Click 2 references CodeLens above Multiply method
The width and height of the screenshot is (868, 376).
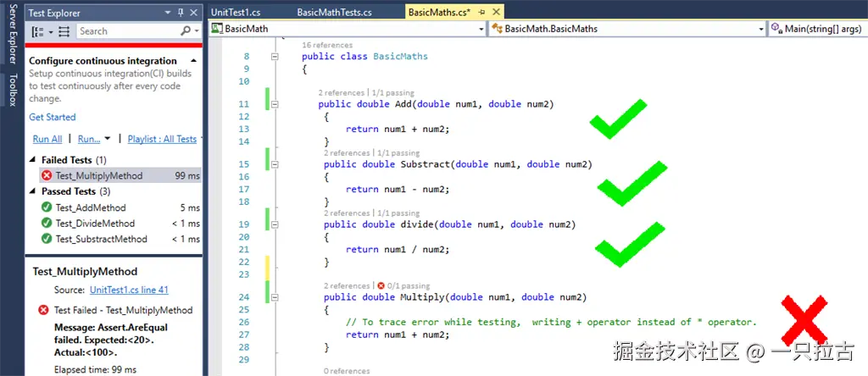click(x=347, y=286)
